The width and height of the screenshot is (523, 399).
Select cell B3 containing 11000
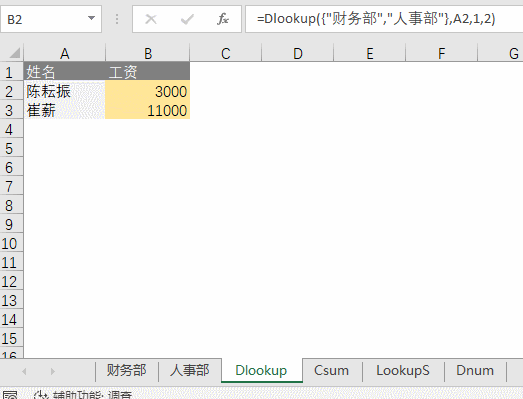tap(147, 110)
